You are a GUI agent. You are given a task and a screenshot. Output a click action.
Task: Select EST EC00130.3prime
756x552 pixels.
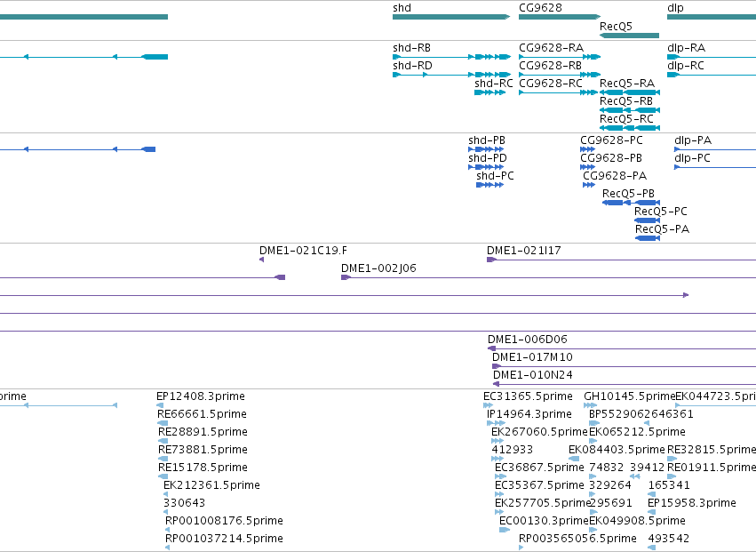pos(505,530)
